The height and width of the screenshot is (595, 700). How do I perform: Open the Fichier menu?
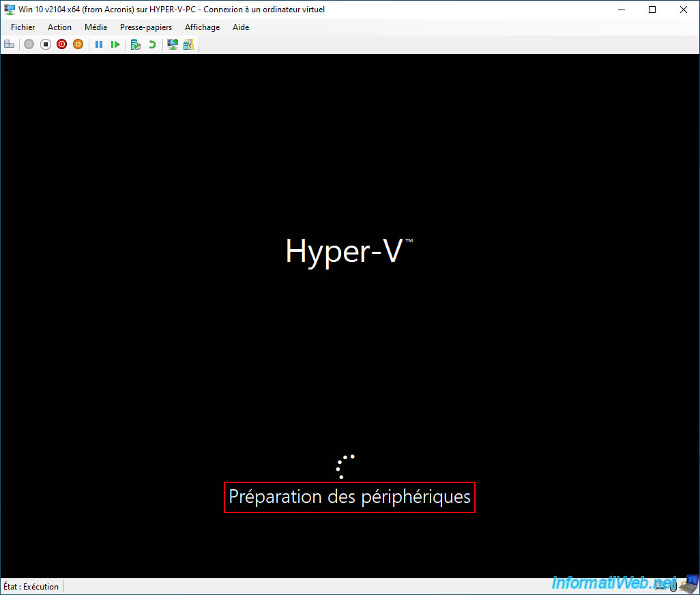[x=23, y=27]
